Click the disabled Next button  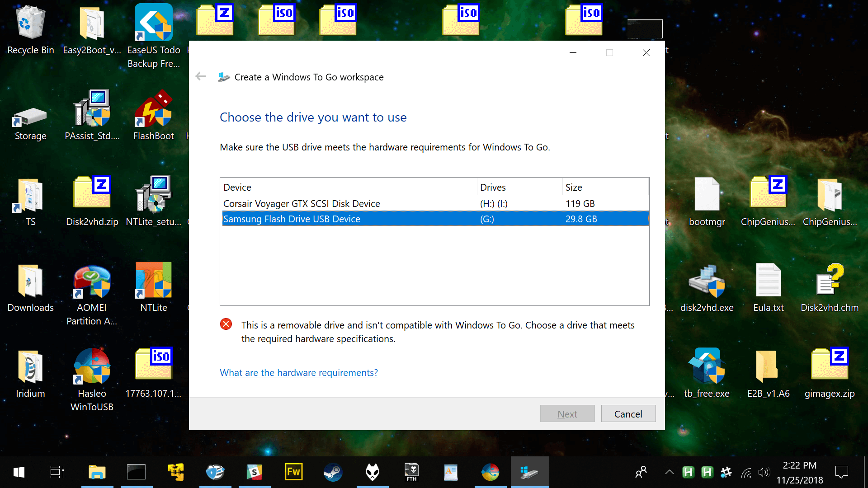coord(567,413)
